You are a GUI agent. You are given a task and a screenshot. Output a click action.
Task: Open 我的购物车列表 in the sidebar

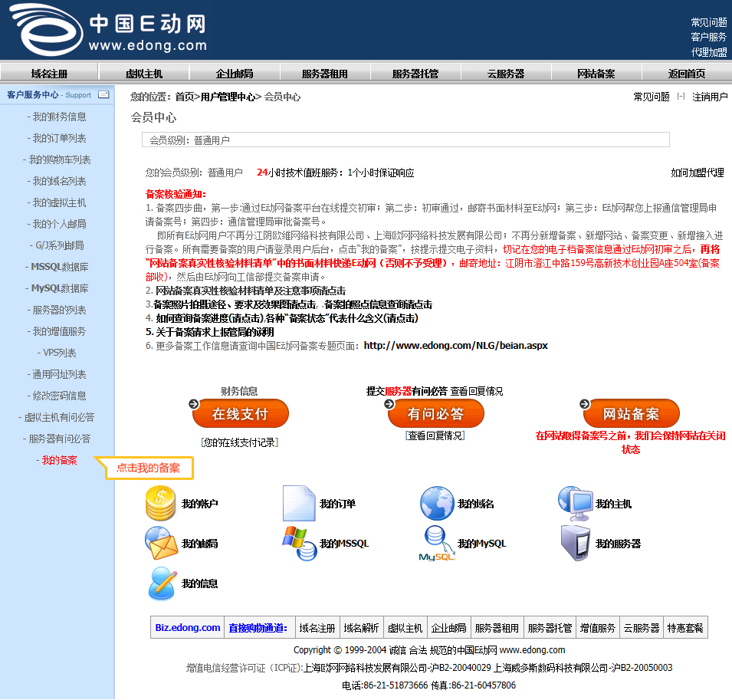59,159
